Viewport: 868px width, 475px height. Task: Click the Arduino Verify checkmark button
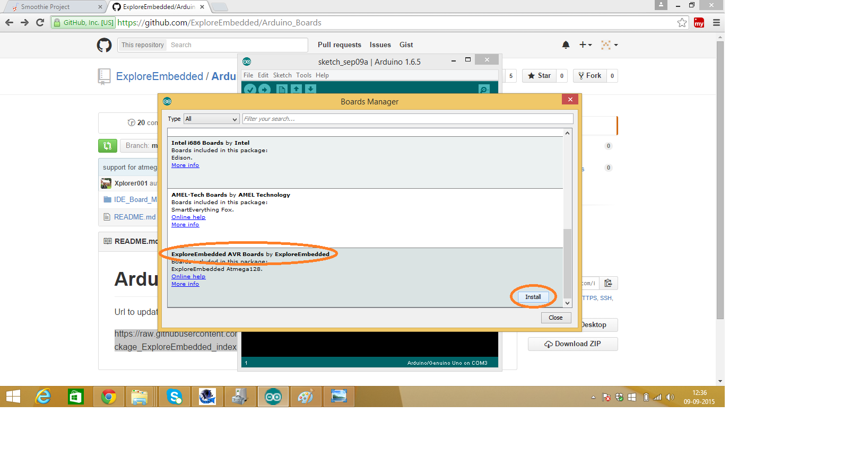point(250,89)
